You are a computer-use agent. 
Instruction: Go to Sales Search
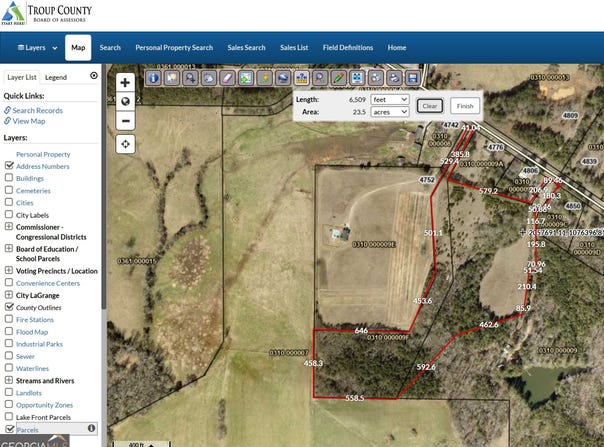point(246,48)
